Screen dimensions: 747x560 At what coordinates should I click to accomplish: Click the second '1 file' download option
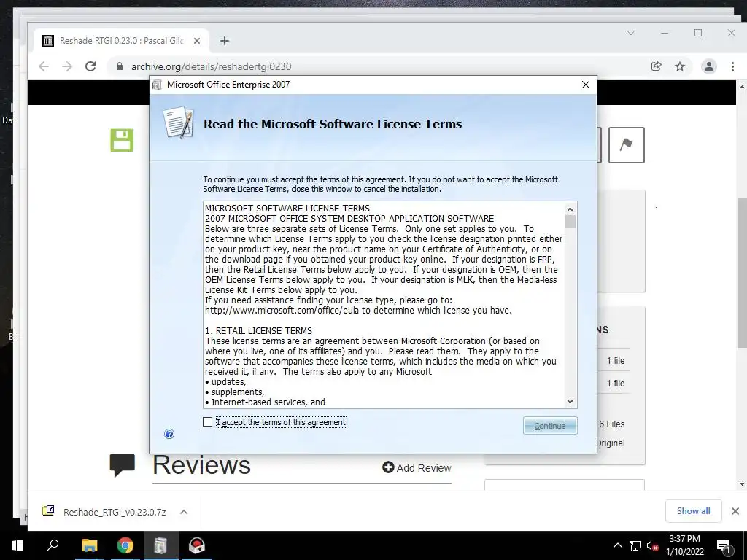click(x=616, y=384)
